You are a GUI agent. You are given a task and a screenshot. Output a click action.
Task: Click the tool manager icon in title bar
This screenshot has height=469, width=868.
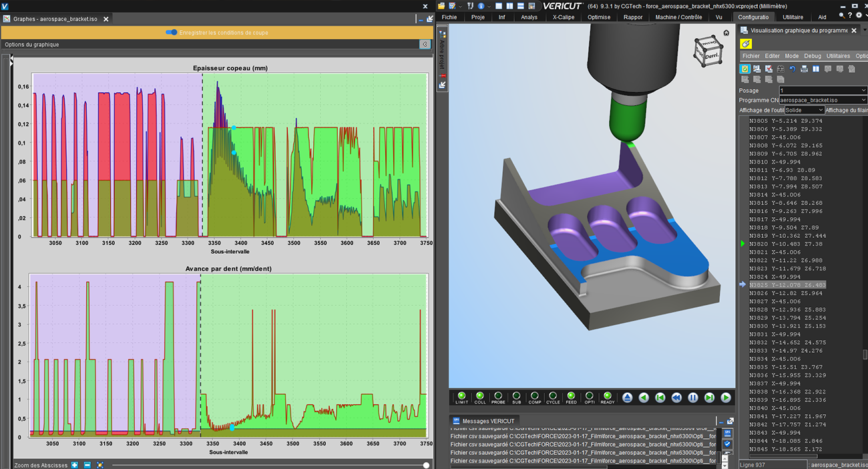(x=470, y=5)
